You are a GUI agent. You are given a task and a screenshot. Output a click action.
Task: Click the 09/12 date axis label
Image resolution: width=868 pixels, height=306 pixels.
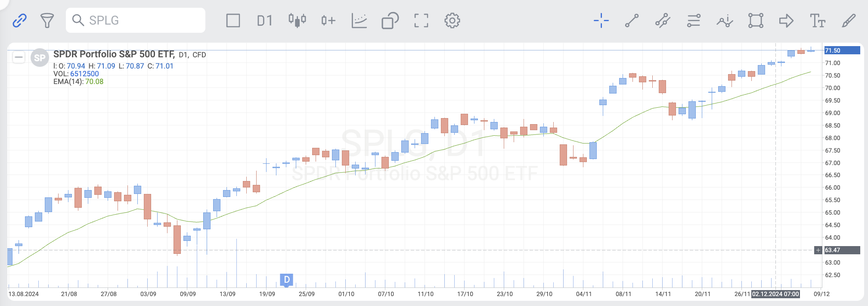tap(821, 294)
